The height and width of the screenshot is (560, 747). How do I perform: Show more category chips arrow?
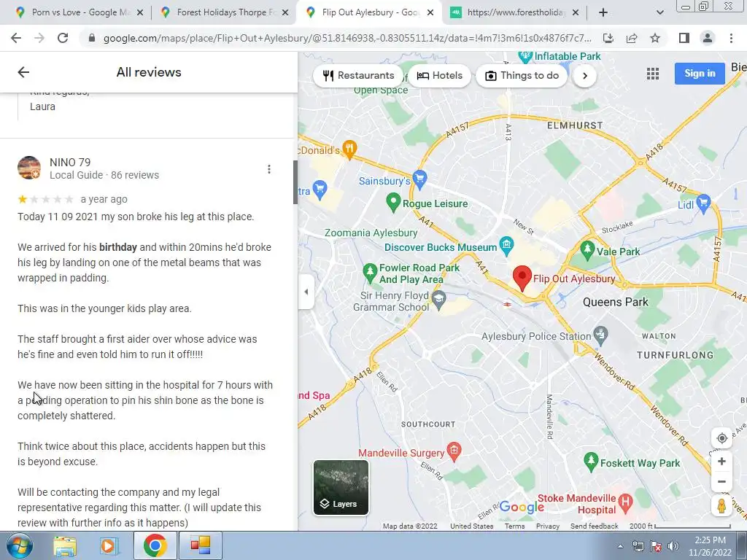click(585, 76)
